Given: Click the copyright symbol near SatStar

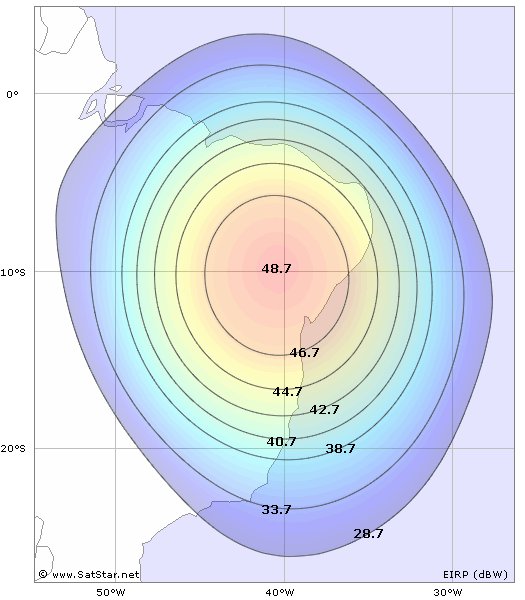Looking at the screenshot, I should tap(43, 574).
